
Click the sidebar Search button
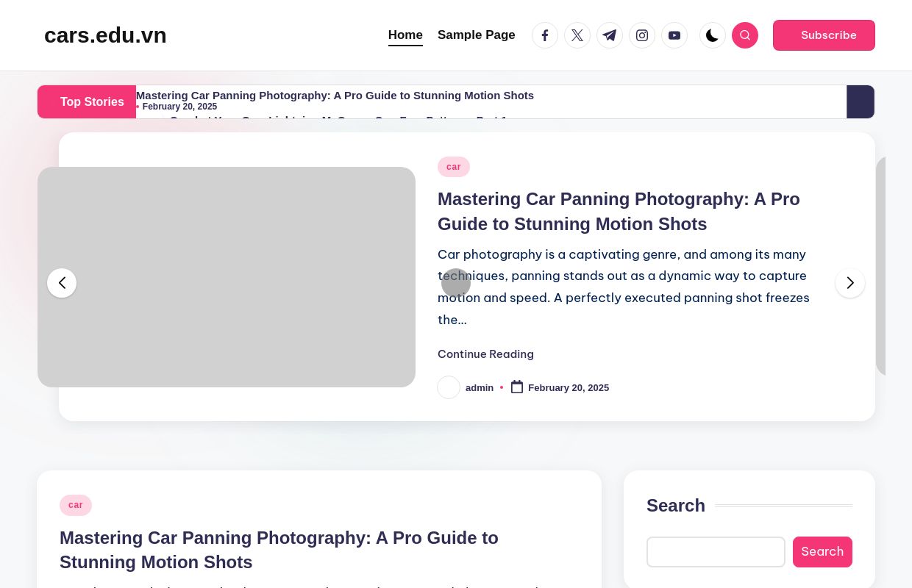point(822,552)
